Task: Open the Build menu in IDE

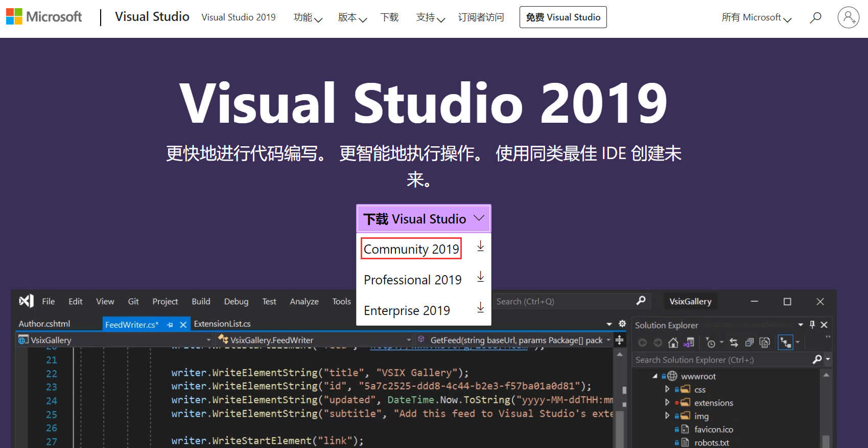Action: pos(201,301)
